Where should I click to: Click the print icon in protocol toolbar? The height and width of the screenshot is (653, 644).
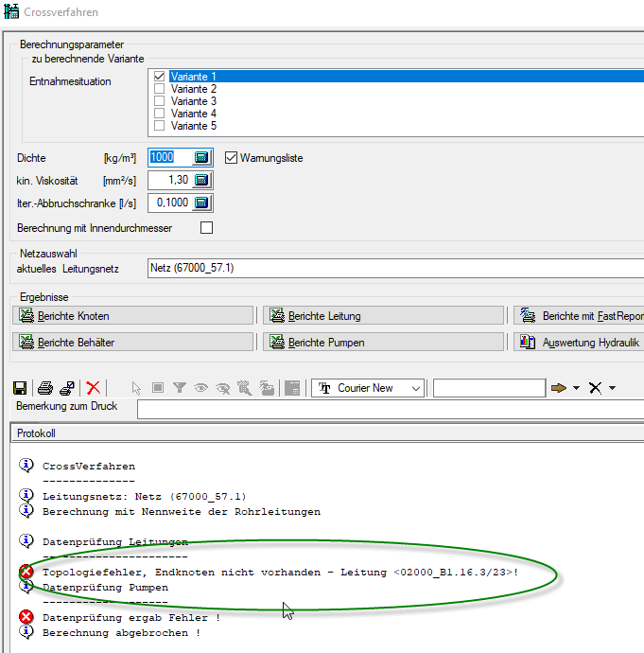(44, 388)
